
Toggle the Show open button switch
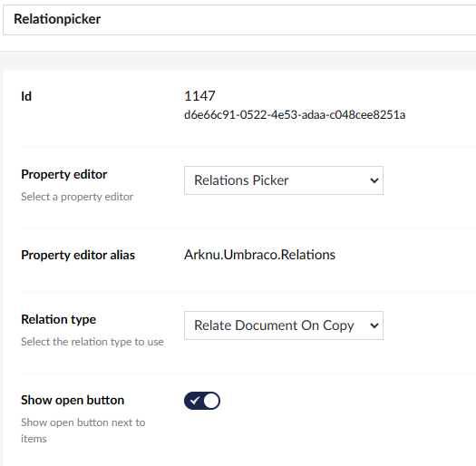[202, 401]
